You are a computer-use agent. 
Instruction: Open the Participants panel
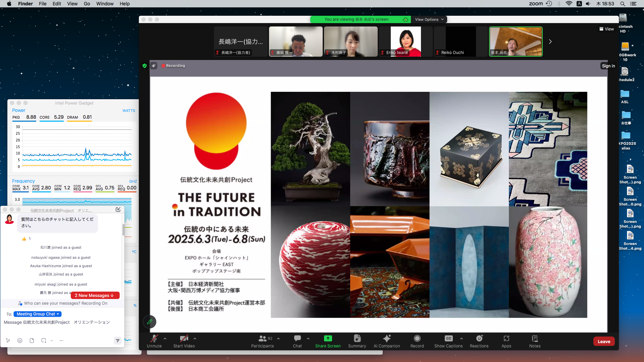pyautogui.click(x=262, y=341)
